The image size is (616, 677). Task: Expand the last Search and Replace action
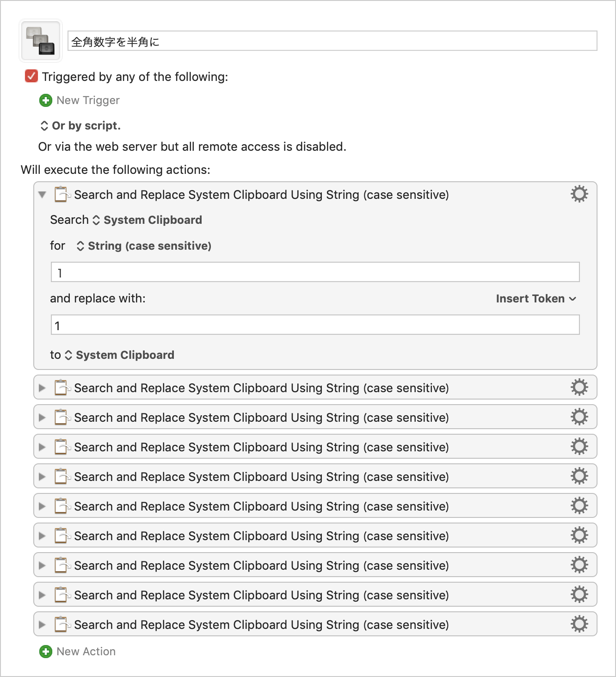42,625
